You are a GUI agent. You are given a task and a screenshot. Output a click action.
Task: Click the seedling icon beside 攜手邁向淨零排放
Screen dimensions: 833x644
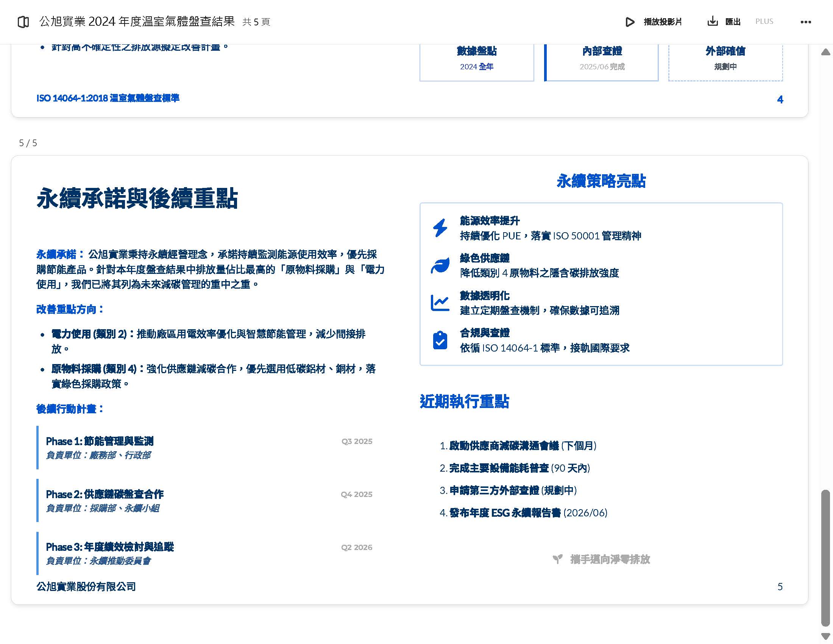[557, 559]
